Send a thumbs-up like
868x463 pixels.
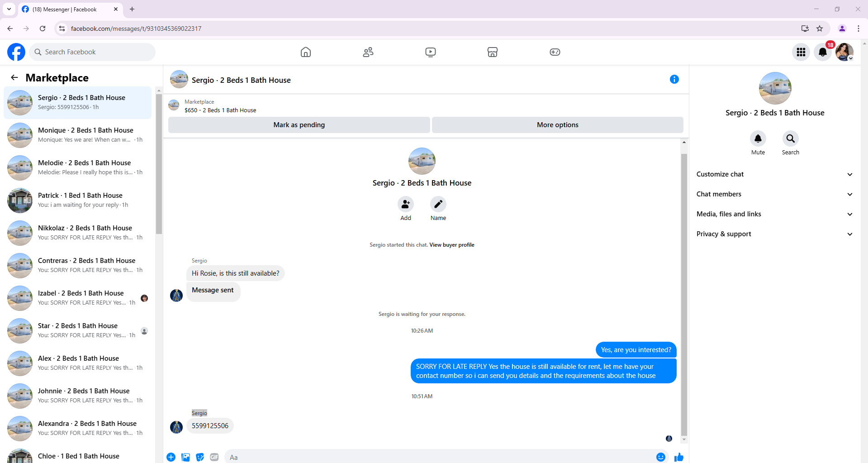679,457
